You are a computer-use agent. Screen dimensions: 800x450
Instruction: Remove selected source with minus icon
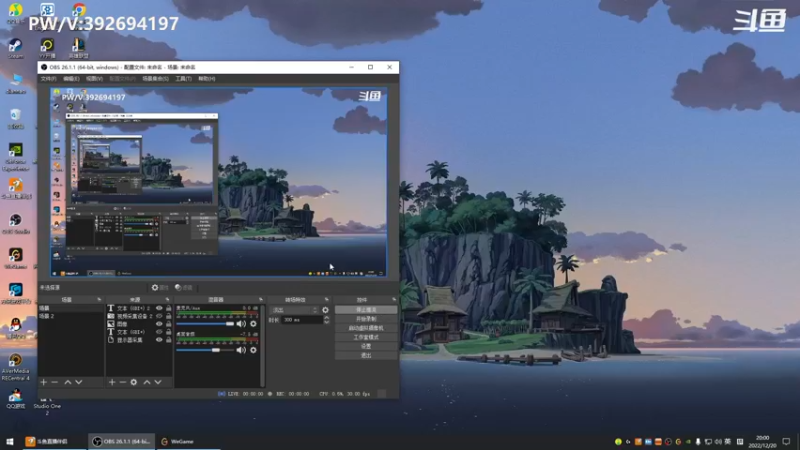pyautogui.click(x=122, y=382)
